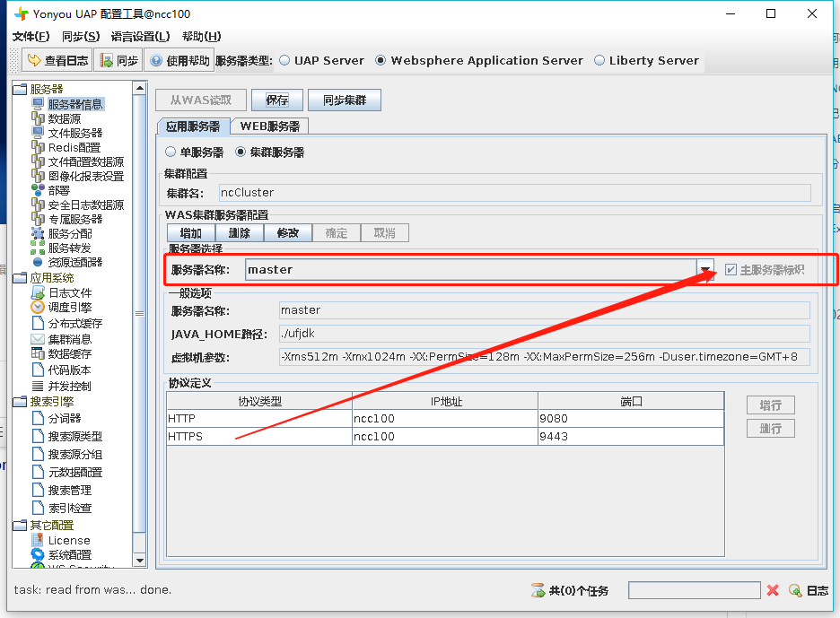This screenshot has width=840, height=618.
Task: Click the 数据源 tree icon
Action: pyautogui.click(x=38, y=118)
